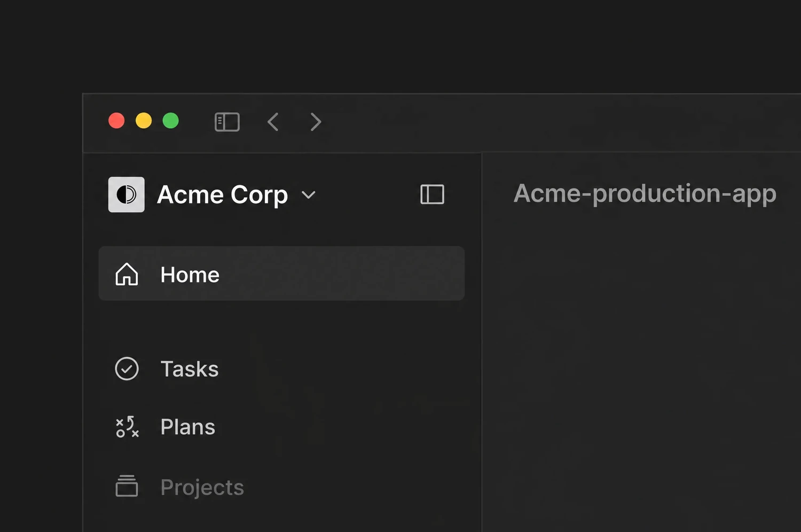Click the Acme Corp workspace name
This screenshot has height=532, width=801.
tap(222, 195)
